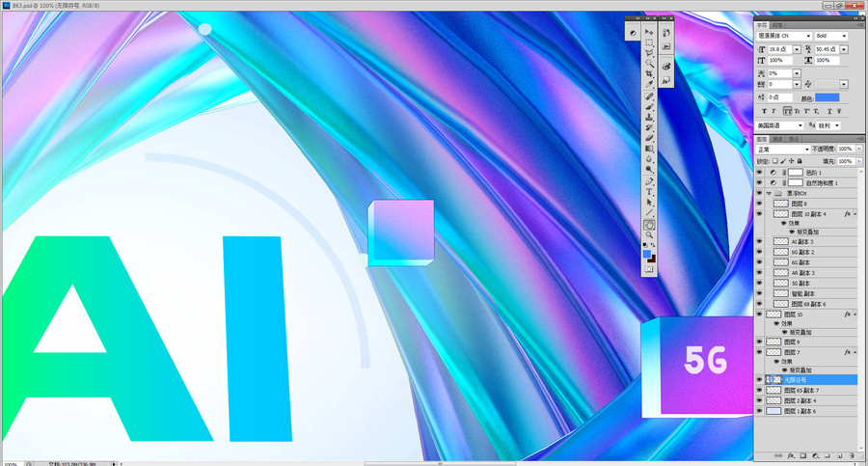This screenshot has height=466, width=868.
Task: Click the delete layer trash icon
Action: point(852,456)
